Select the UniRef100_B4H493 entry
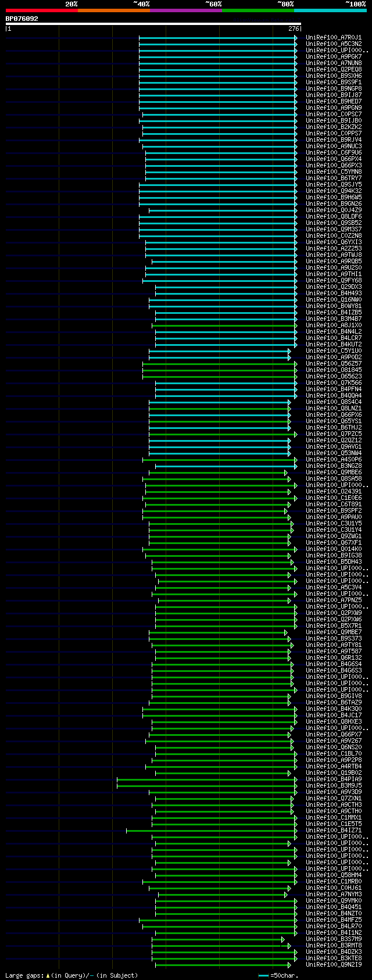The image size is (372, 980). coord(334,294)
